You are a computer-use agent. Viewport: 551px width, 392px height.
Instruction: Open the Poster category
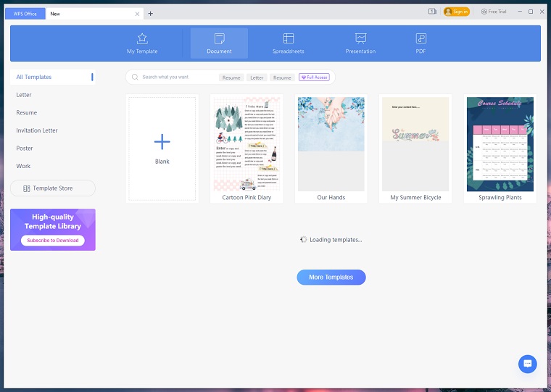pyautogui.click(x=25, y=149)
